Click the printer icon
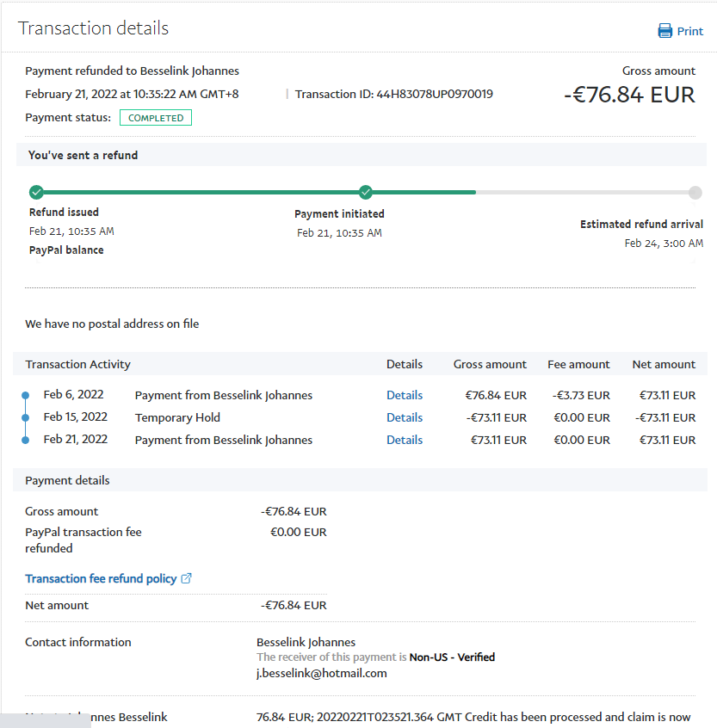Screen dimensions: 717x728 click(664, 31)
